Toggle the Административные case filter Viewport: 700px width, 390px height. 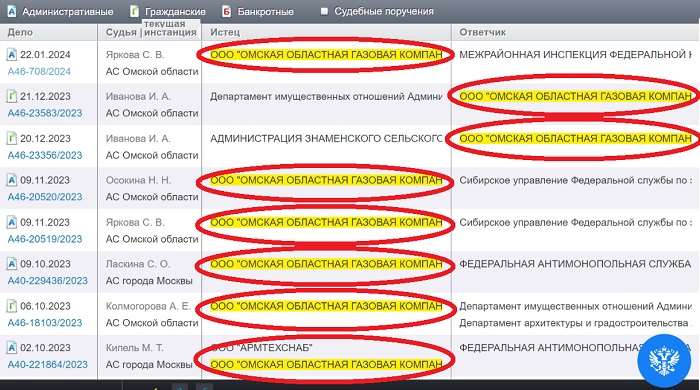click(x=61, y=12)
